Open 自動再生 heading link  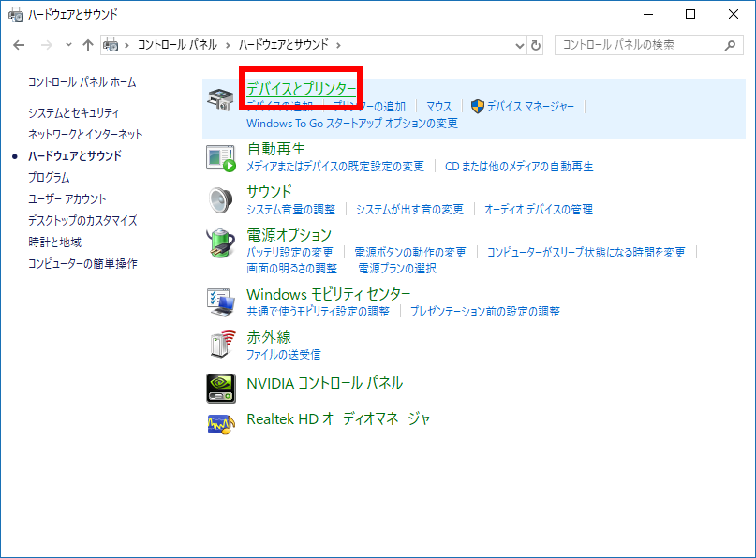276,149
